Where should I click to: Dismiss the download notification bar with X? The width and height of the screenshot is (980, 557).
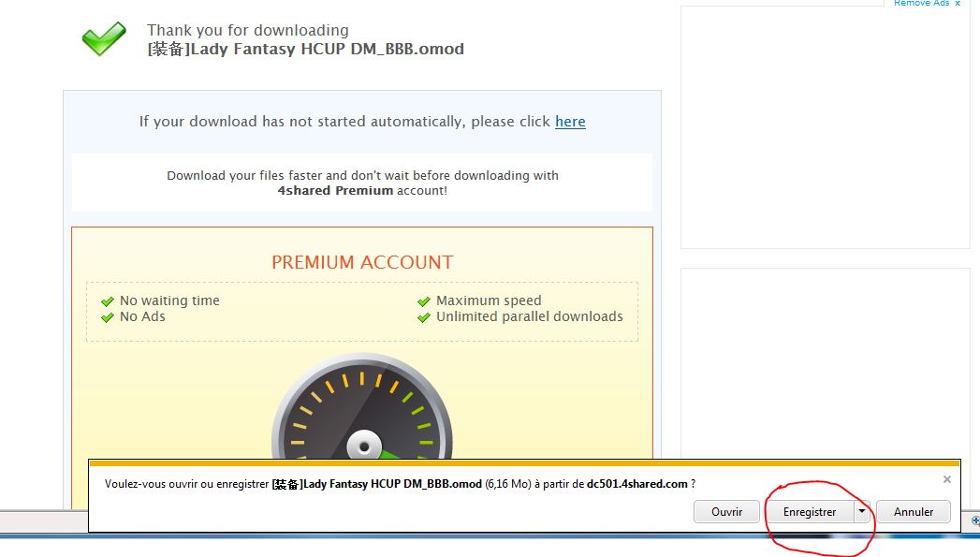(x=946, y=479)
